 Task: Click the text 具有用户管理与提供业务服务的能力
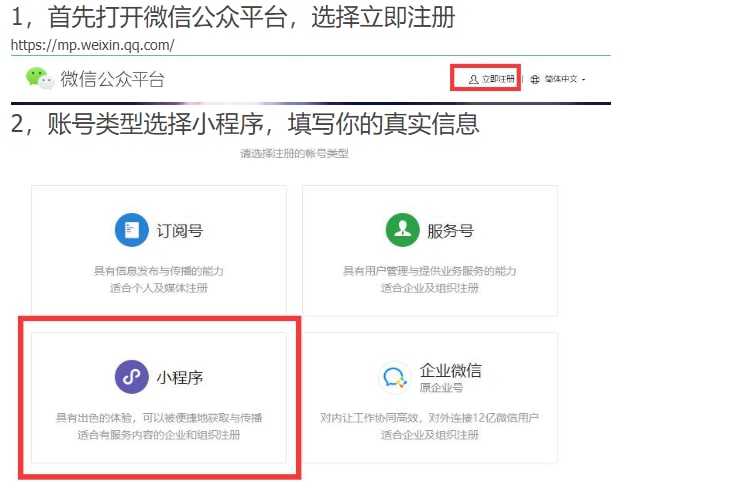[429, 271]
